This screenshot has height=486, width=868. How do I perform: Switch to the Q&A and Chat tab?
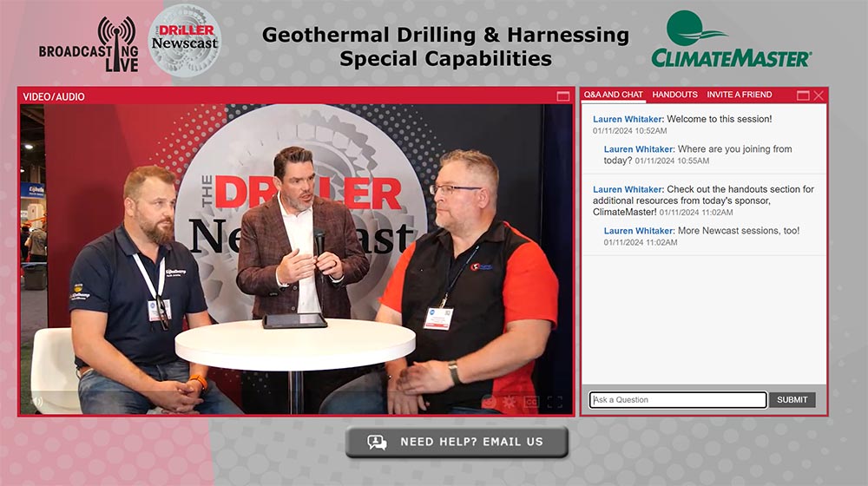coord(614,95)
